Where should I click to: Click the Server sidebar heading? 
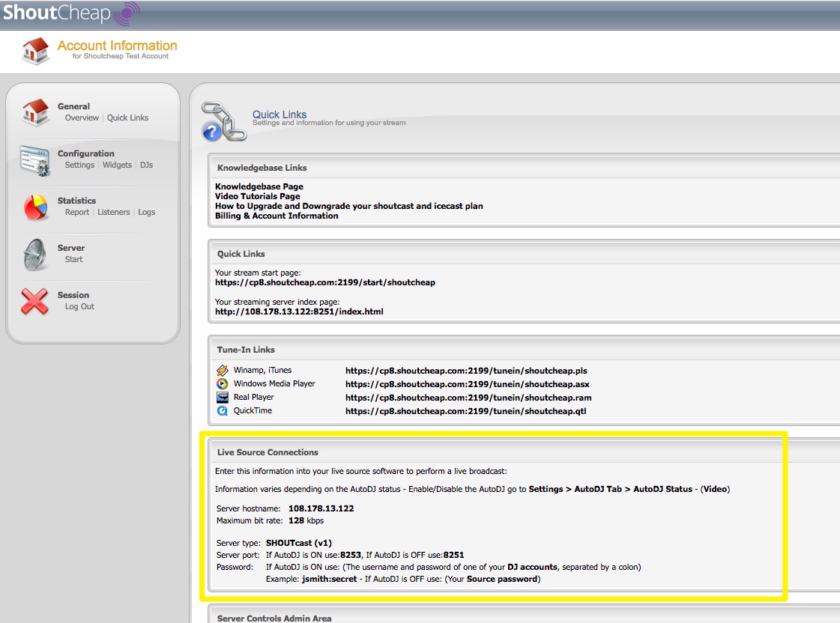pyautogui.click(x=71, y=248)
